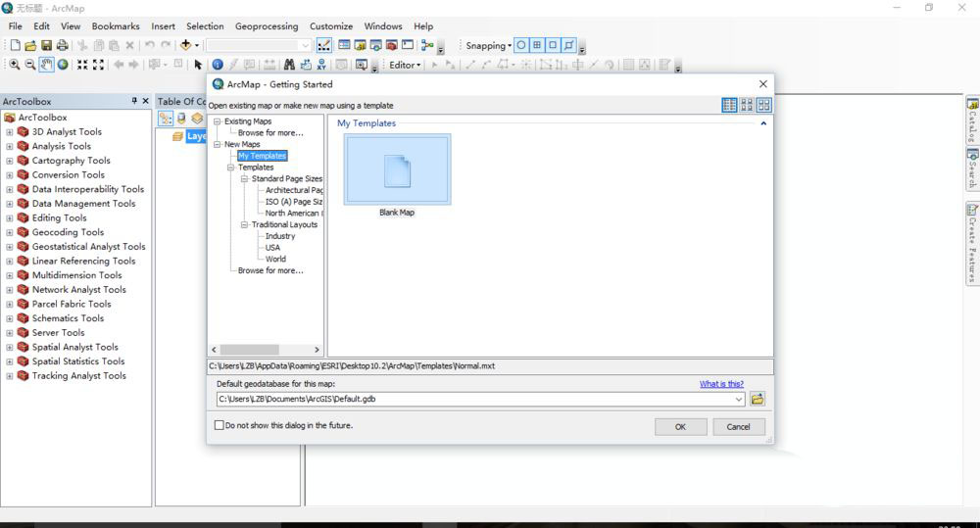Open the Customize menu
This screenshot has width=980, height=528.
click(331, 26)
